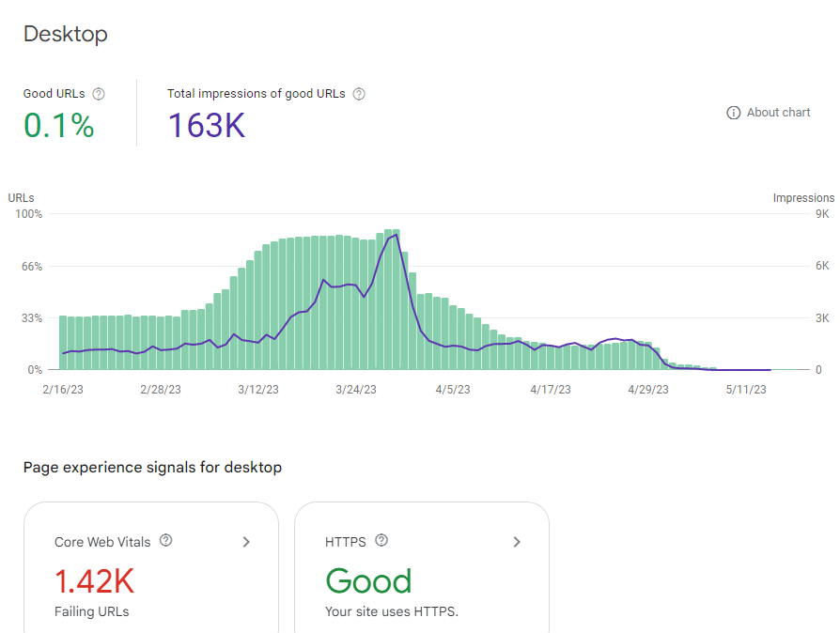Click the Desktop section heading
Viewport: 840px width, 633px height.
coord(66,34)
